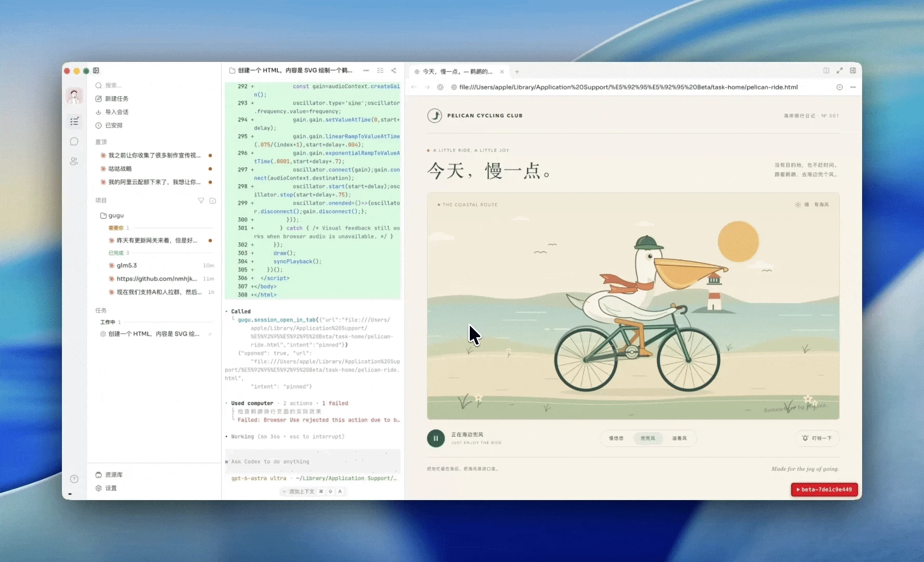Click the sun weather icon 晴
924x562 pixels.
click(798, 205)
